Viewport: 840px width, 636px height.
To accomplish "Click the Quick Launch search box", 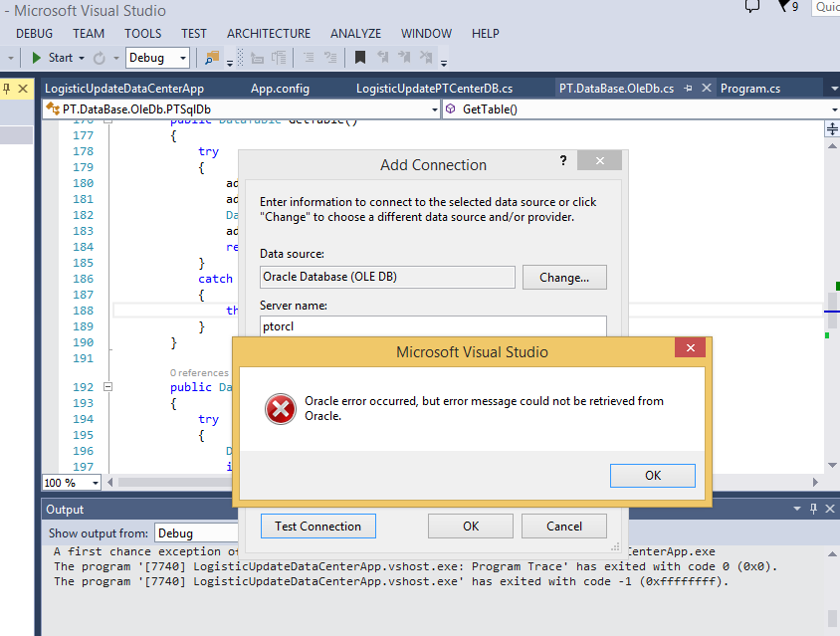I will point(827,6).
